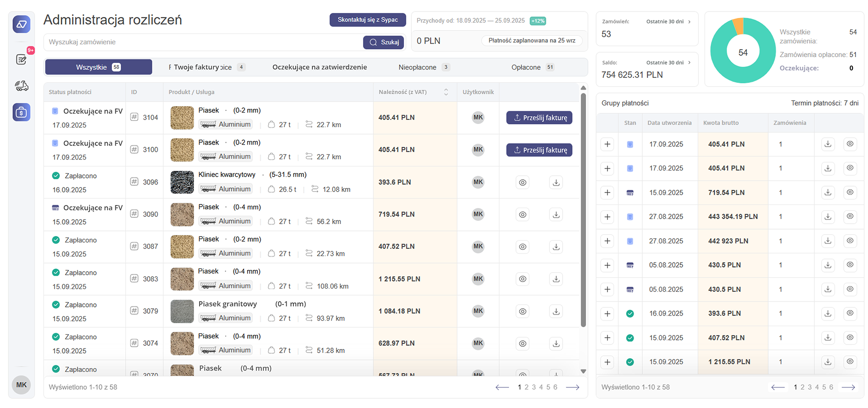The width and height of the screenshot is (868, 408).
Task: Open the orders notes icon with notification badge
Action: (22, 59)
